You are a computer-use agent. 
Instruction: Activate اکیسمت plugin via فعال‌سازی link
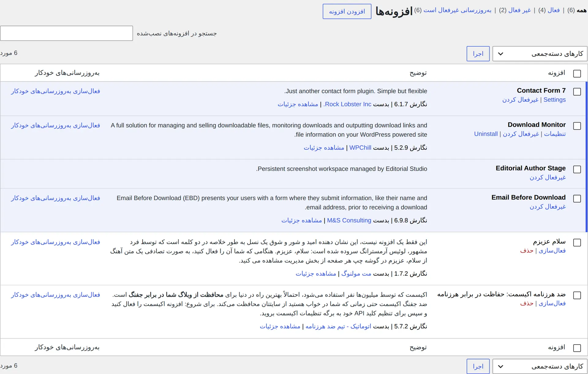click(552, 303)
